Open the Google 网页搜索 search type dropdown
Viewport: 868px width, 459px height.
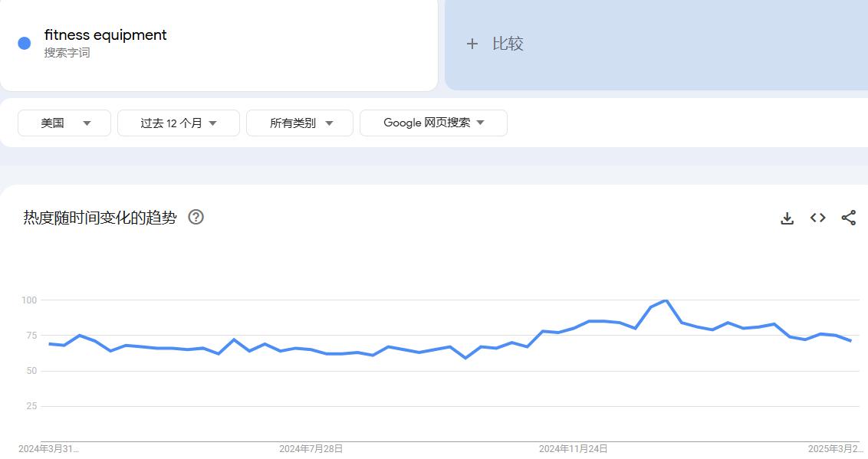(x=433, y=123)
